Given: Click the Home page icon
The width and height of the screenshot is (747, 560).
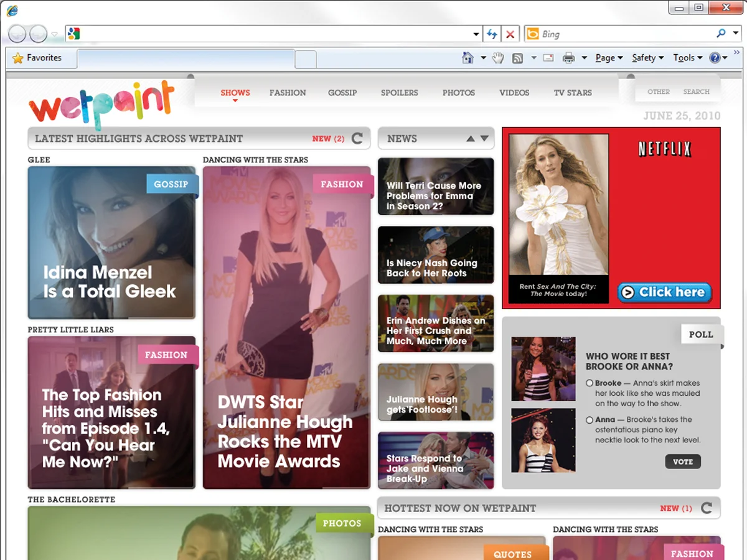Looking at the screenshot, I should [468, 58].
